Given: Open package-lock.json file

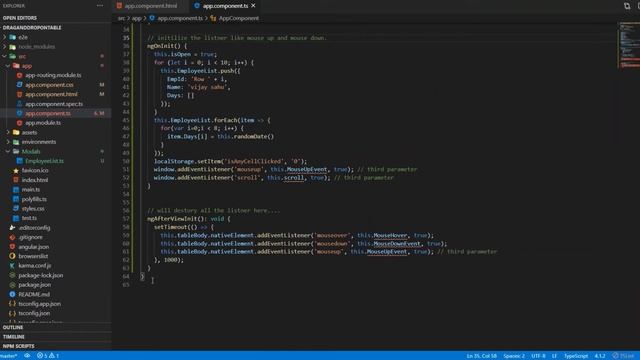Looking at the screenshot, I should [x=40, y=276].
